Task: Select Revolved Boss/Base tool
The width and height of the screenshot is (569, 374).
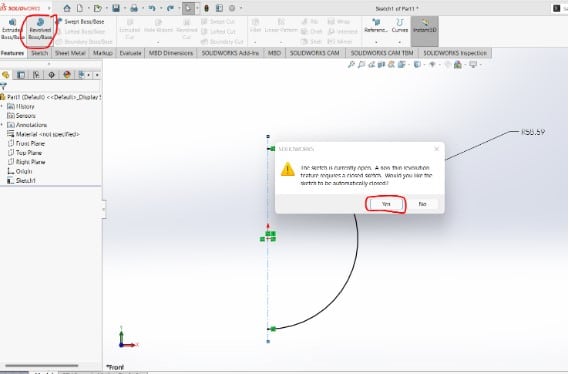Action: tap(40, 29)
